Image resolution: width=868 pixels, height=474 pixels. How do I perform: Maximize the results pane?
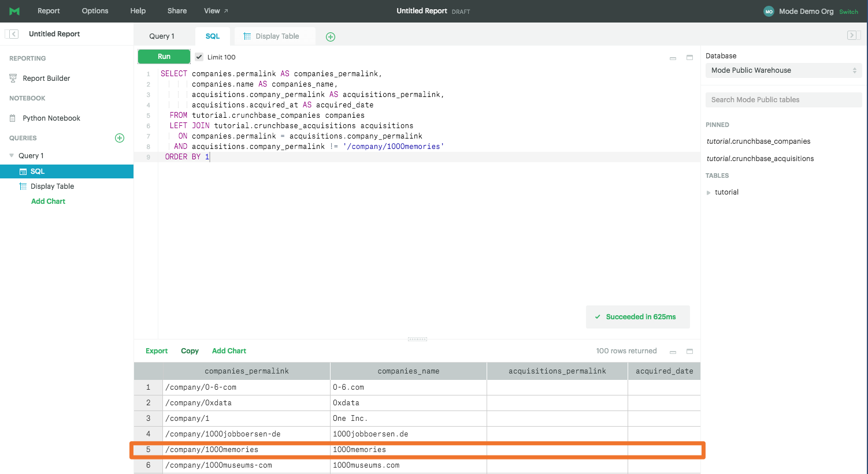[x=689, y=351]
